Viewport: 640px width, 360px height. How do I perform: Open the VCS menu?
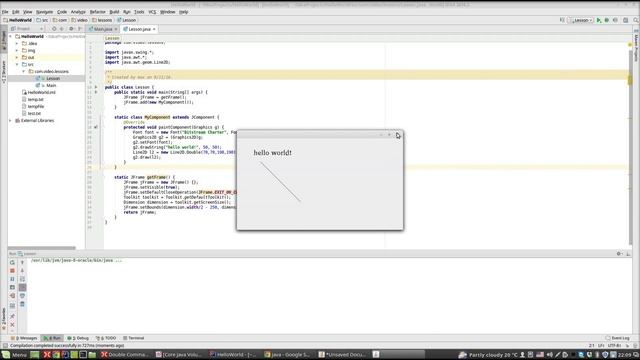click(152, 12)
